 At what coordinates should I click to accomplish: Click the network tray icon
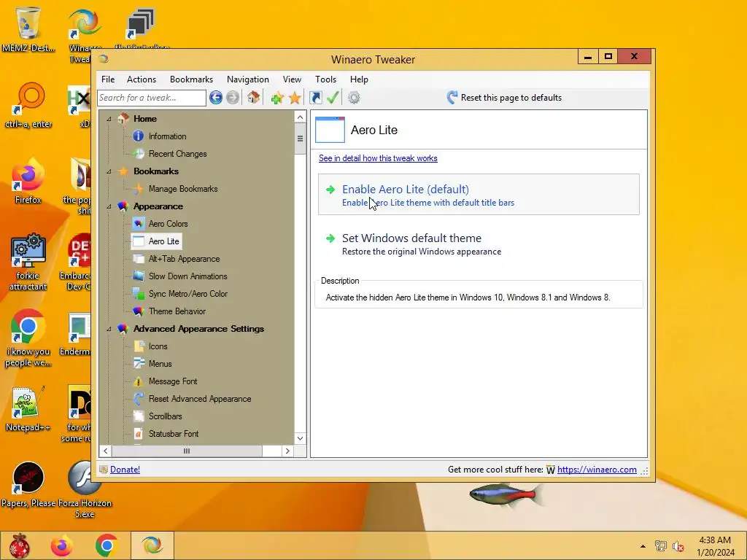tap(661, 545)
